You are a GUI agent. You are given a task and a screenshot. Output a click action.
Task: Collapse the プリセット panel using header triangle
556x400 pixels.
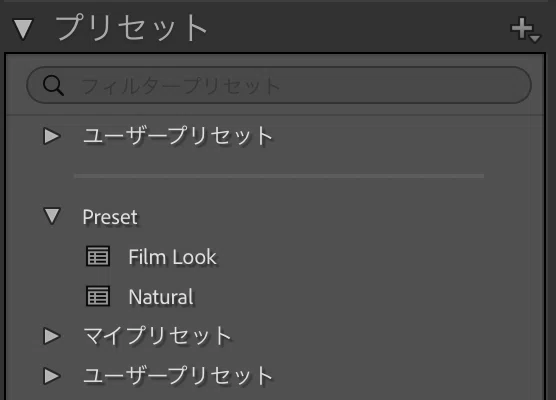23,29
